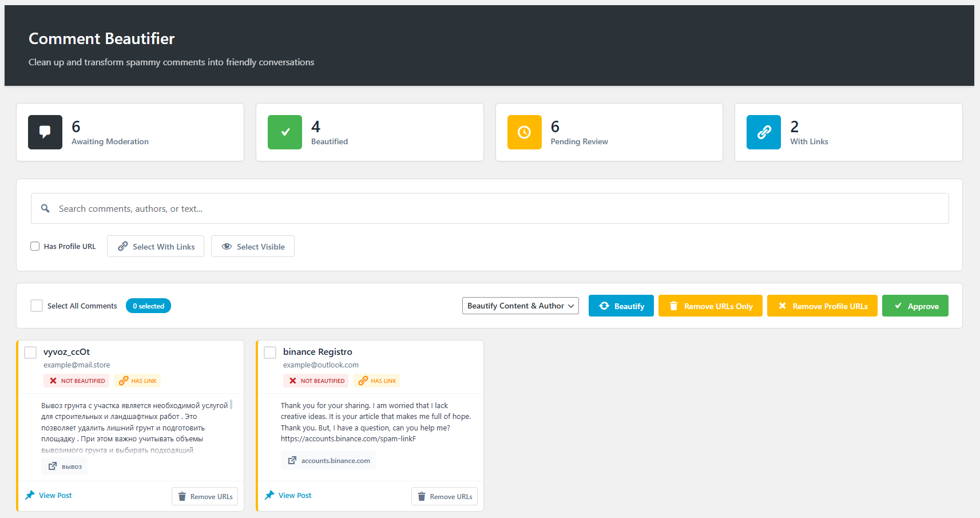Screen dimensions: 980x518
Task: Click HAS LINK badge on vyvoz_ccOt card
Action: (x=137, y=381)
